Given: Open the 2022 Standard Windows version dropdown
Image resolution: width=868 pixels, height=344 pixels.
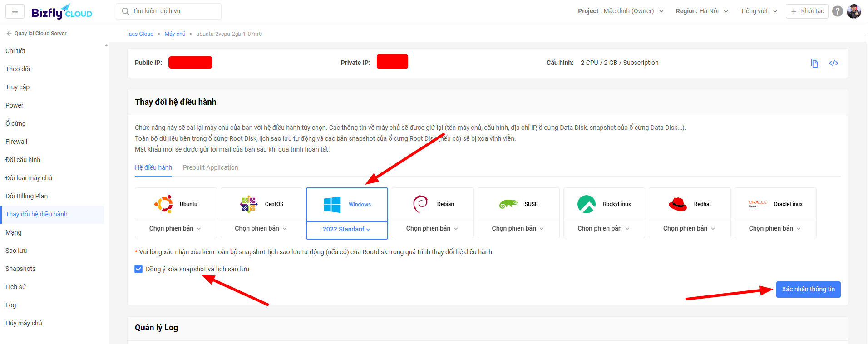Looking at the screenshot, I should click(347, 229).
